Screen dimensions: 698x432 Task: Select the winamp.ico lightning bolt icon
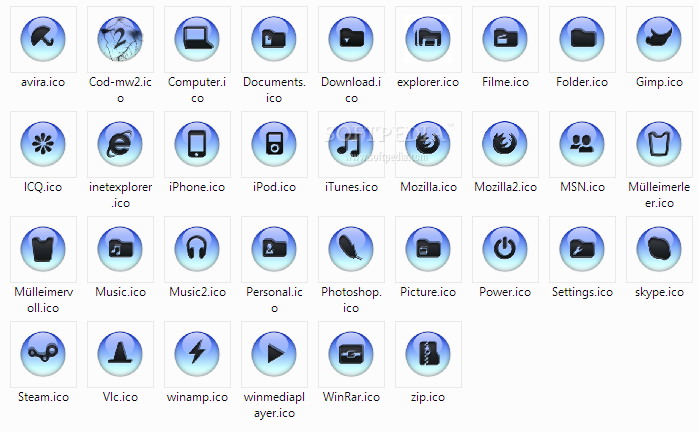coord(197,355)
